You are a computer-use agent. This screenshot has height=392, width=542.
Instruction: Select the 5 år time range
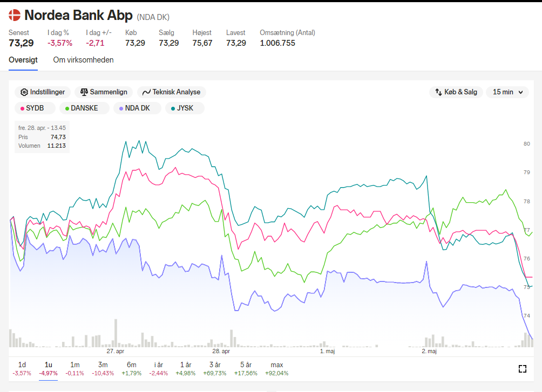(246, 368)
